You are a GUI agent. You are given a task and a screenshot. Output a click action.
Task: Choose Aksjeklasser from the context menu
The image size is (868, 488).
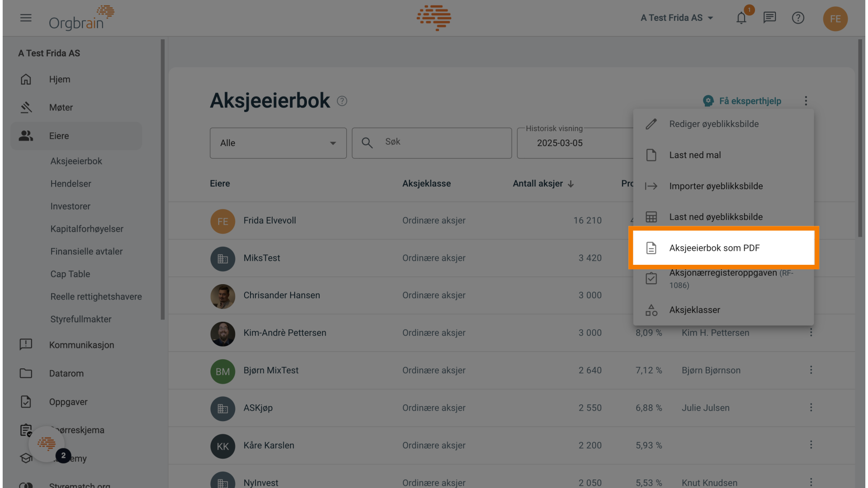[695, 310]
